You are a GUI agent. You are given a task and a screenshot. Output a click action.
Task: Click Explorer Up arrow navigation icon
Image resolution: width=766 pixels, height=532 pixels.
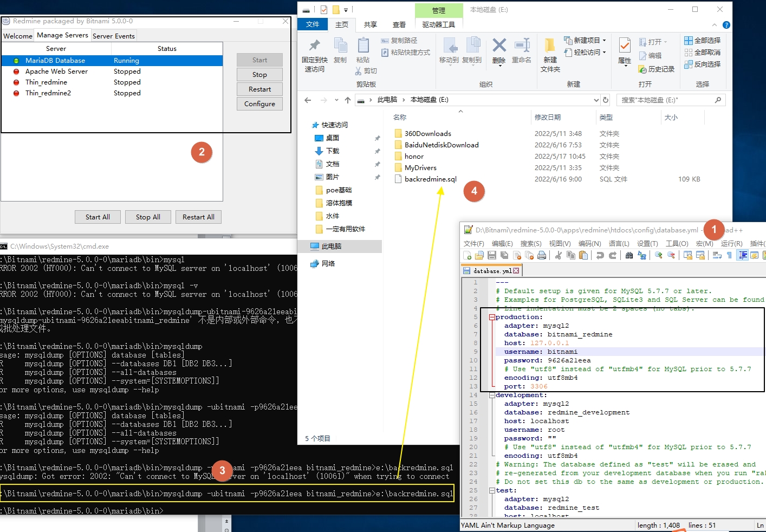point(348,100)
